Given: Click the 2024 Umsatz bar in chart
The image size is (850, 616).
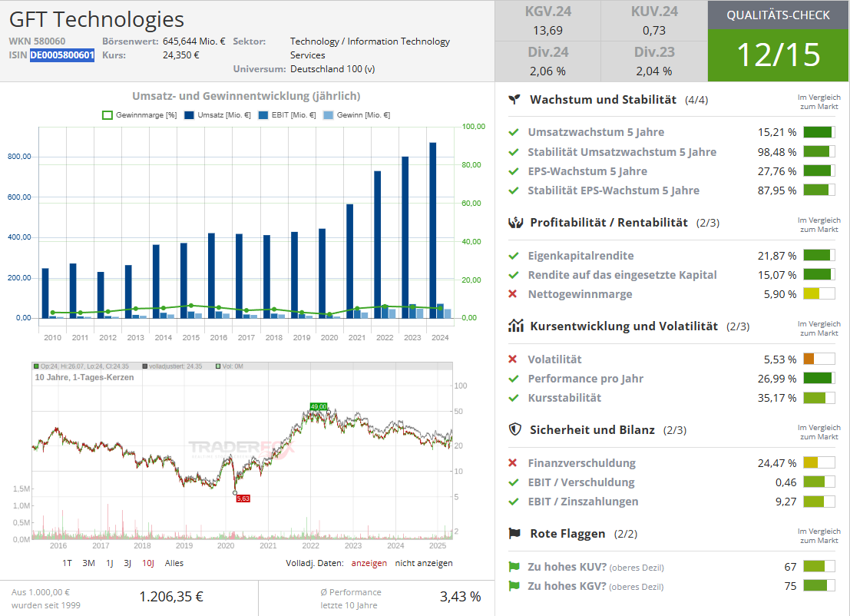Looking at the screenshot, I should tap(432, 230).
